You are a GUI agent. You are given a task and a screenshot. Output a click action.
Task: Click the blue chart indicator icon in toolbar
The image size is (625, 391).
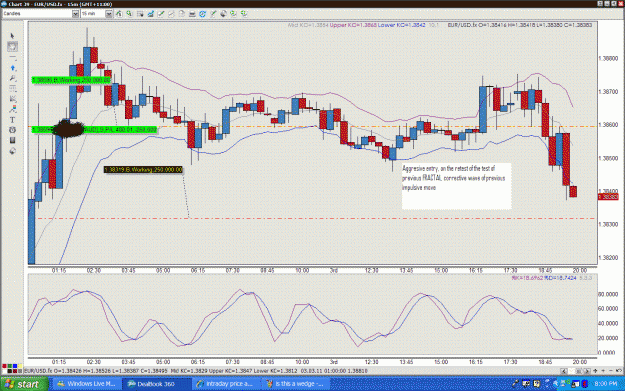[x=150, y=14]
